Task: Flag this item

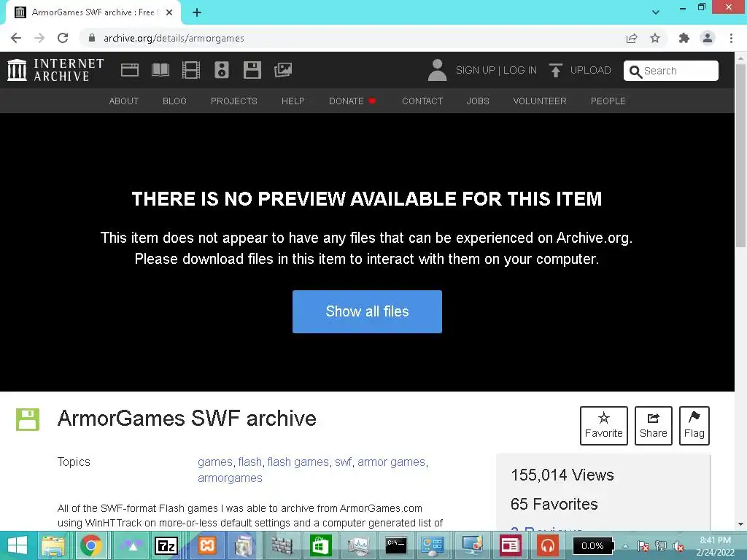Action: tap(694, 426)
